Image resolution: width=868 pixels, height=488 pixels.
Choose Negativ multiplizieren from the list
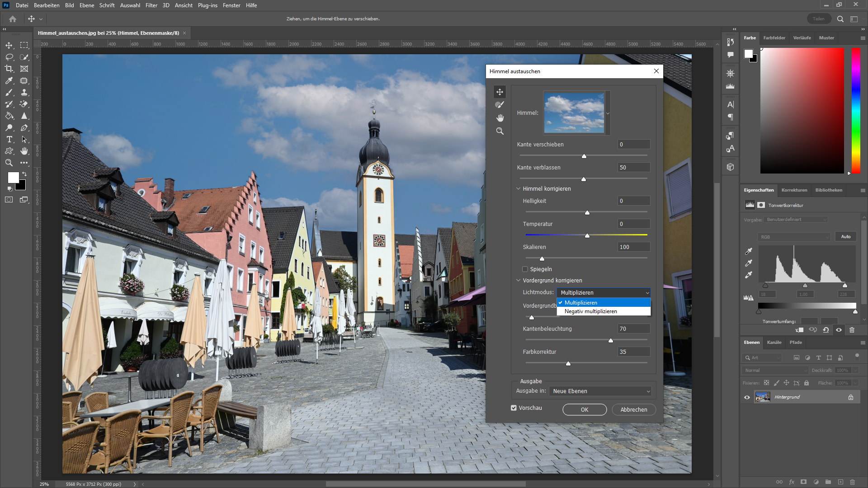[590, 311]
